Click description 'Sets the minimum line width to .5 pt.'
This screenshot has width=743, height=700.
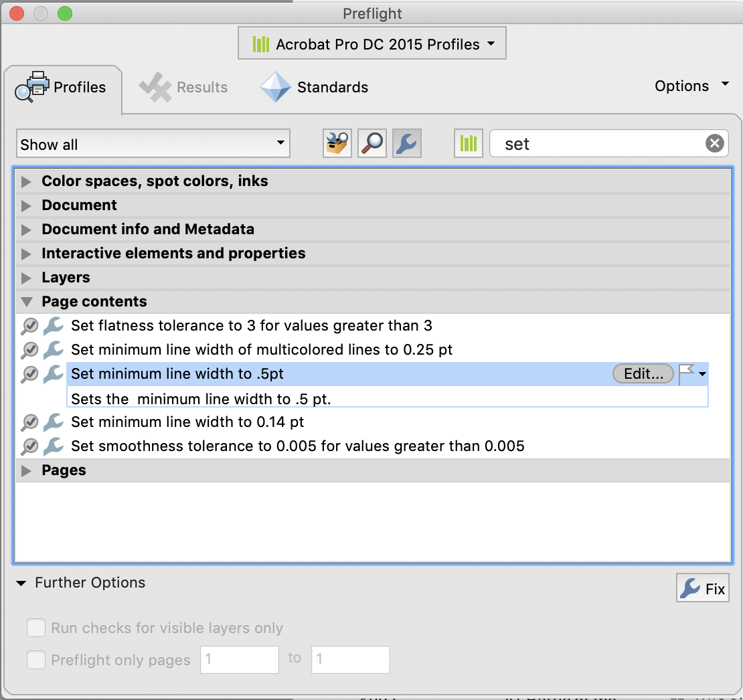201,400
